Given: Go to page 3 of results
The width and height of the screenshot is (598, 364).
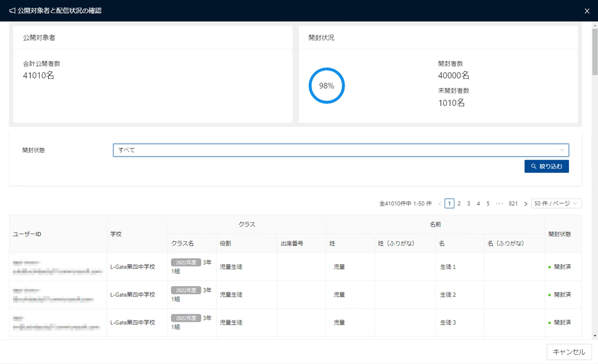Looking at the screenshot, I should [x=468, y=203].
